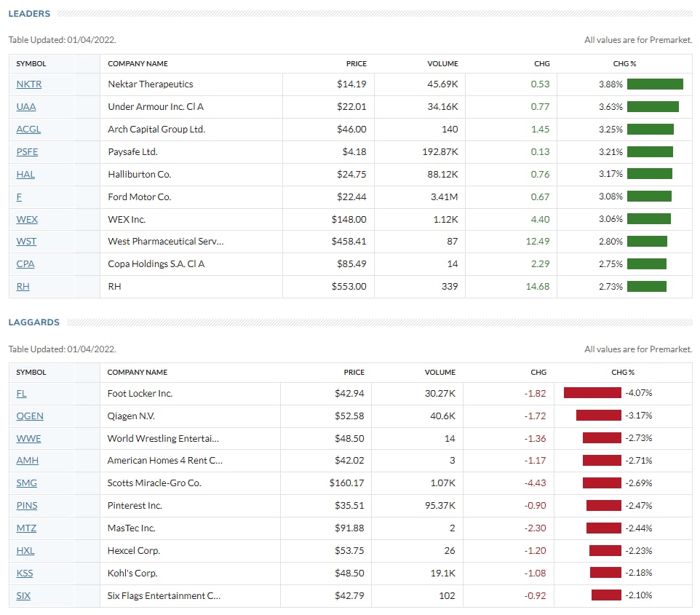Open the PSFE stock link

click(27, 152)
